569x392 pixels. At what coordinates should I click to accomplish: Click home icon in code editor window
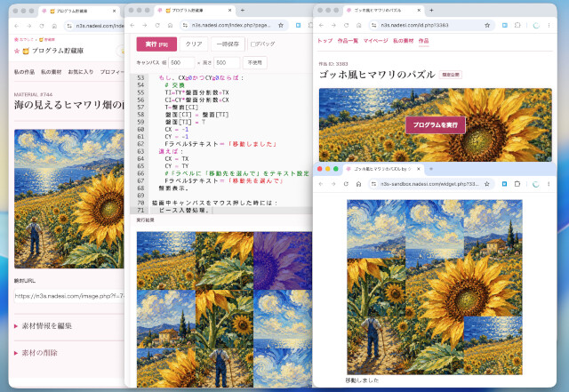coord(170,25)
